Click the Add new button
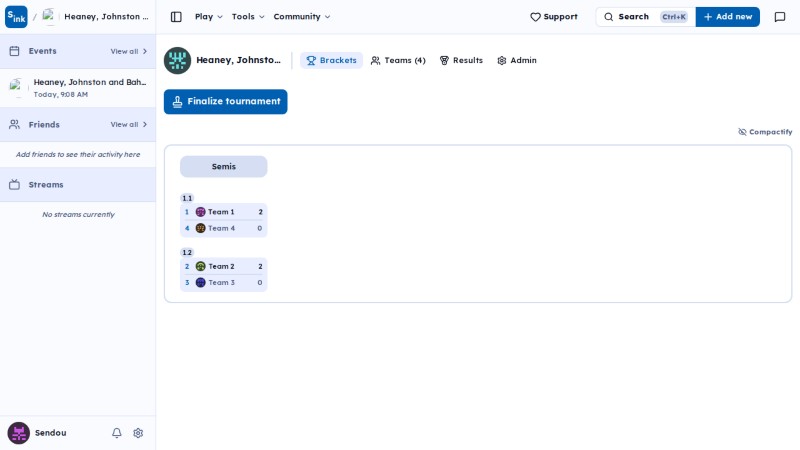This screenshot has height=450, width=800. tap(728, 17)
